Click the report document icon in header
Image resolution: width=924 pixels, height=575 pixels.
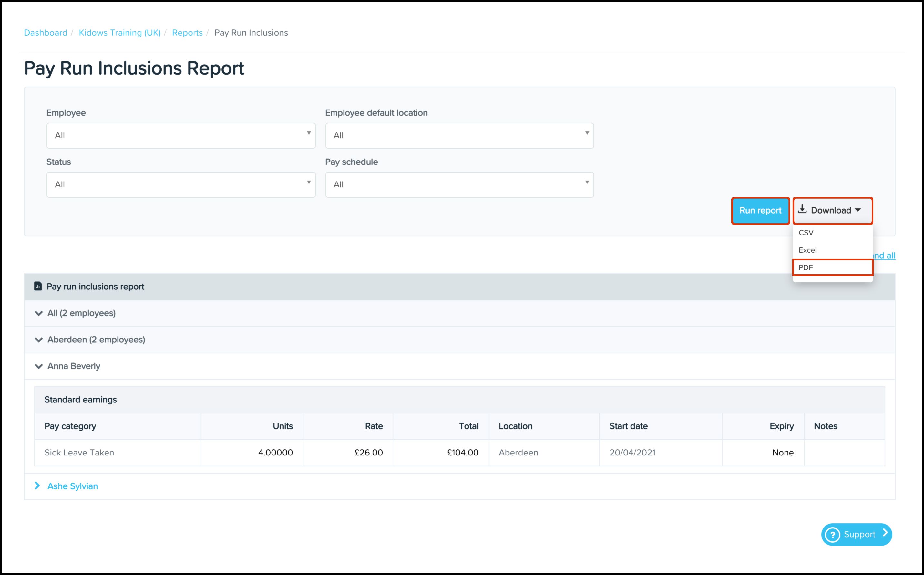38,286
